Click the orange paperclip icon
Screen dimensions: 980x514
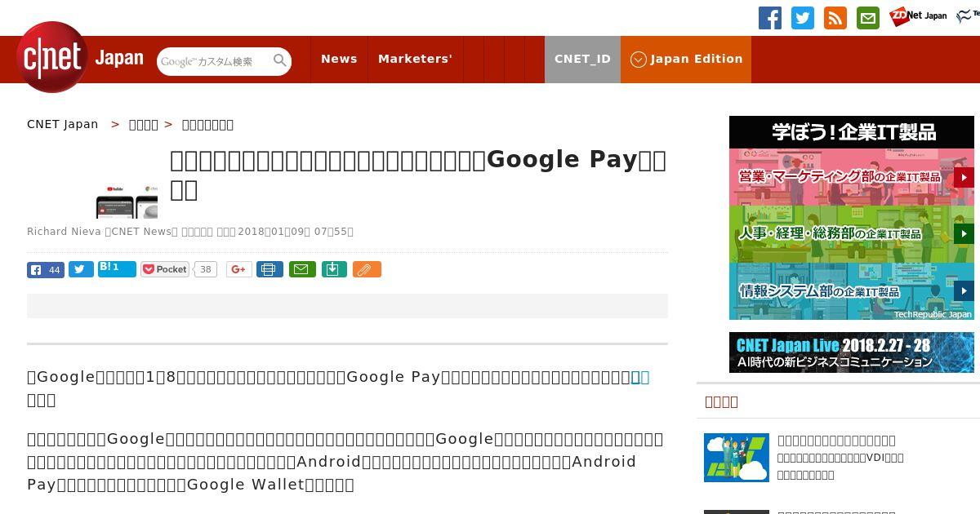pos(367,269)
